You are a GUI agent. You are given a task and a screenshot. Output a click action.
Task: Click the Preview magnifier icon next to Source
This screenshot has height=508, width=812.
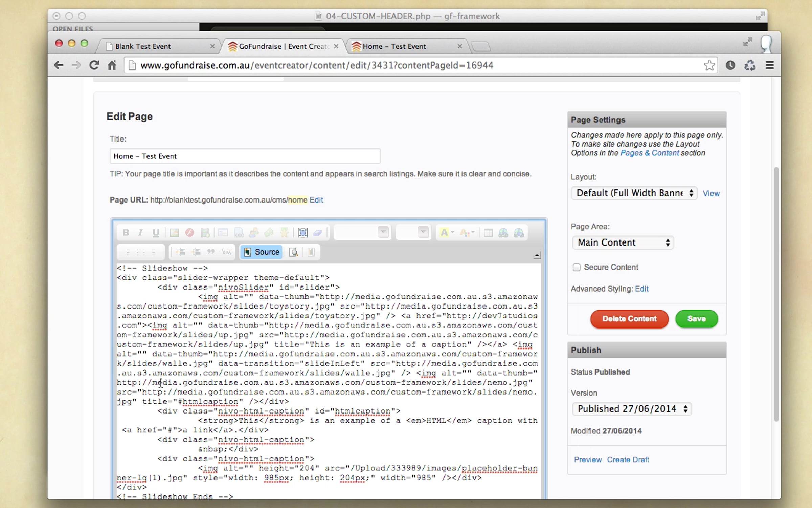tap(293, 252)
